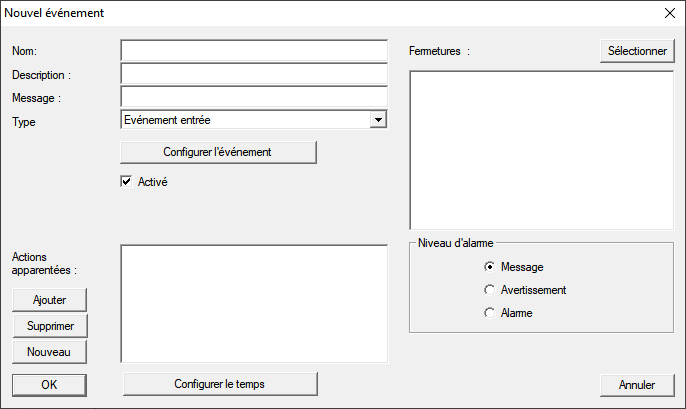
Task: Select the Message alarm level
Action: click(489, 267)
